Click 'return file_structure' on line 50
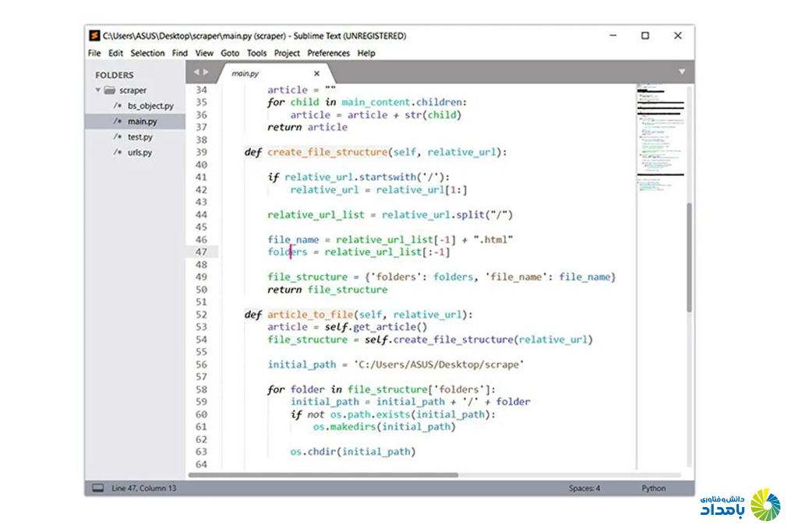 (x=327, y=290)
